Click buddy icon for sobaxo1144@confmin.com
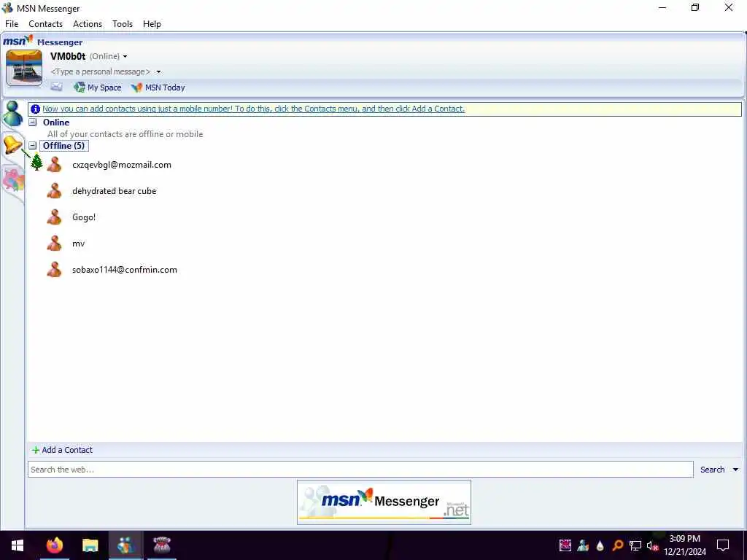Image resolution: width=747 pixels, height=560 pixels. click(x=54, y=270)
